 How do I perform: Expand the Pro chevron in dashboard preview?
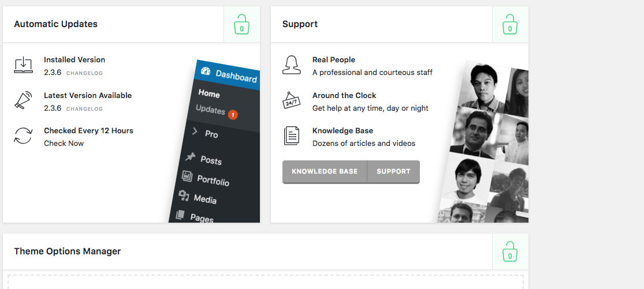[x=195, y=131]
